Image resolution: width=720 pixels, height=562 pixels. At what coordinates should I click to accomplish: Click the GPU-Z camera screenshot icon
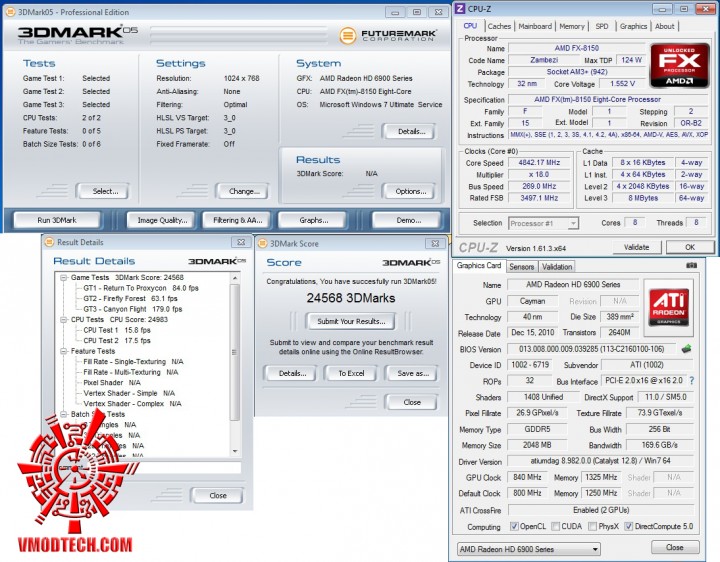click(x=691, y=266)
